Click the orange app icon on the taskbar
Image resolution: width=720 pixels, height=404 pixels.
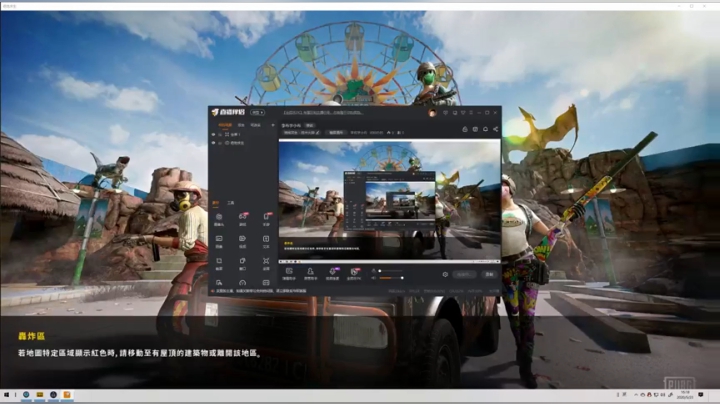click(x=67, y=395)
